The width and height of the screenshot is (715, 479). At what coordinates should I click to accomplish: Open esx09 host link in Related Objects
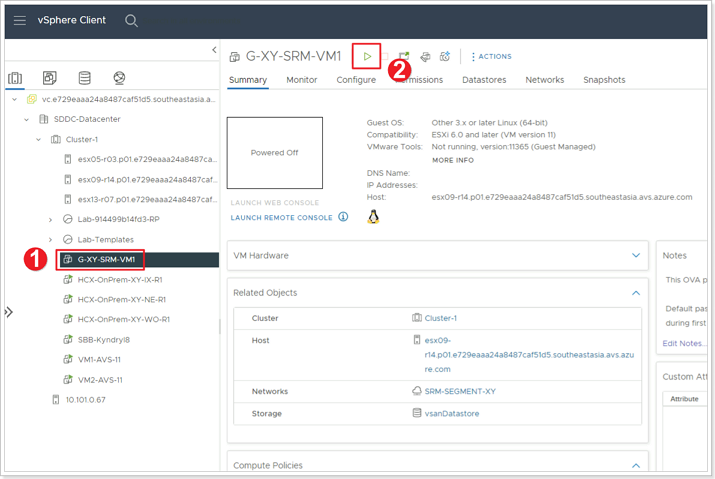click(529, 355)
